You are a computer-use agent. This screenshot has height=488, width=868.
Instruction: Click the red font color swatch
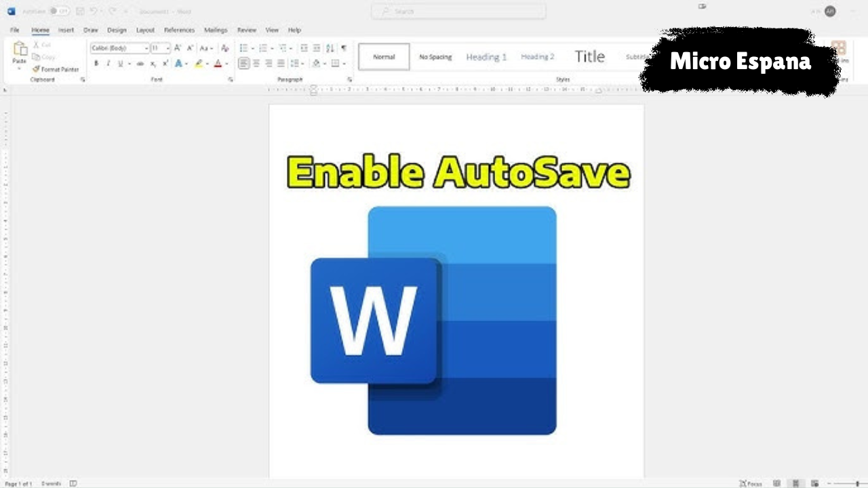218,64
